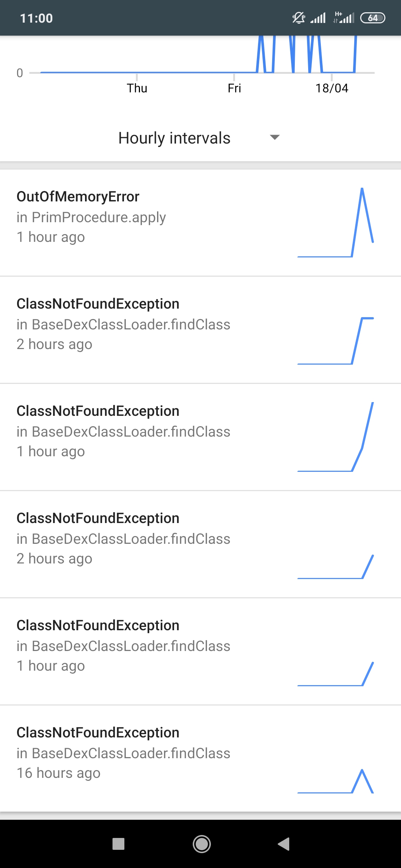View the OutOfMemoryError sparkline chart
401x868 pixels.
coord(335,223)
